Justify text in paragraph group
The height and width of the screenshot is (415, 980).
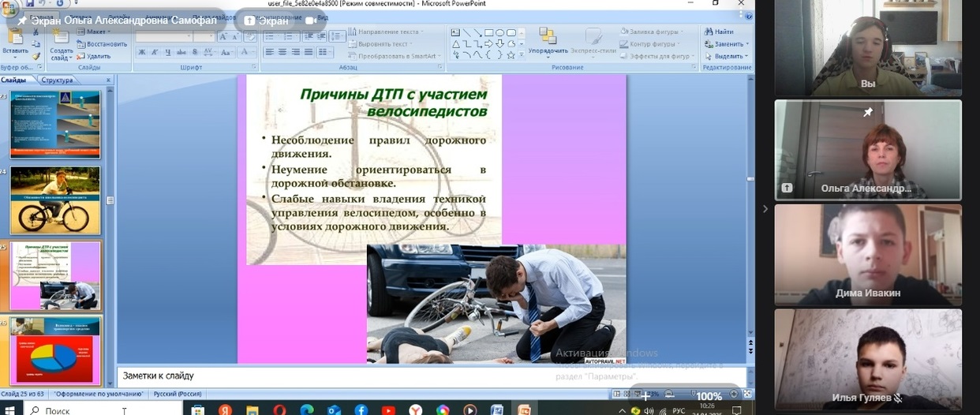[308, 52]
